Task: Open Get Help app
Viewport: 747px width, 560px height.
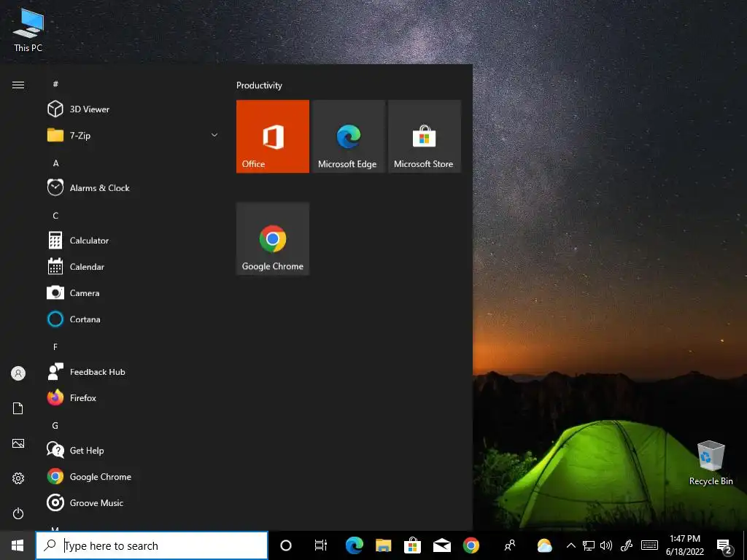Action: point(133,450)
